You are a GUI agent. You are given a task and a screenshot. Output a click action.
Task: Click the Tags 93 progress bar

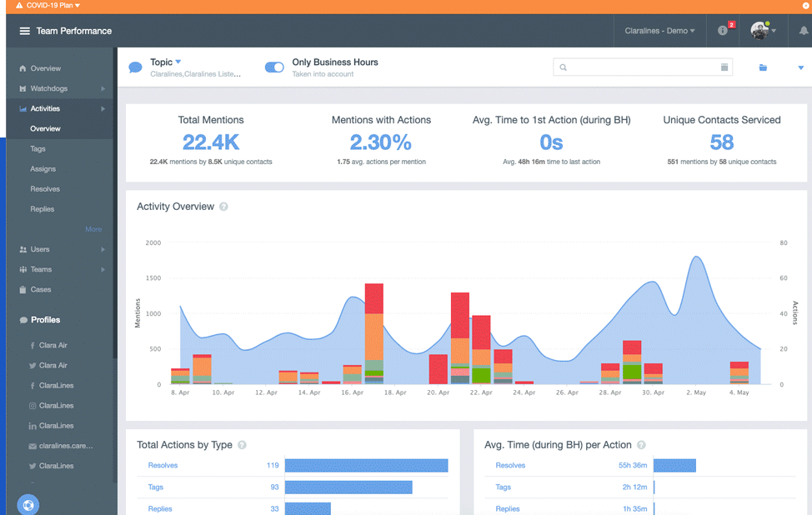click(x=348, y=487)
